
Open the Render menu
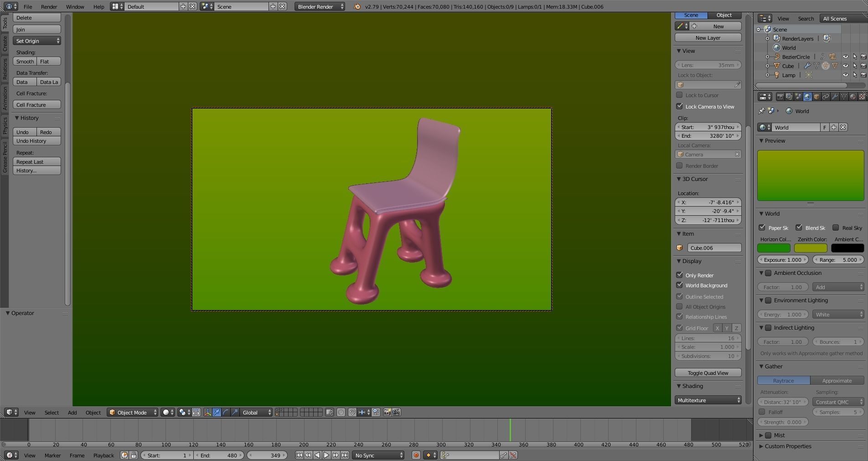tap(49, 6)
